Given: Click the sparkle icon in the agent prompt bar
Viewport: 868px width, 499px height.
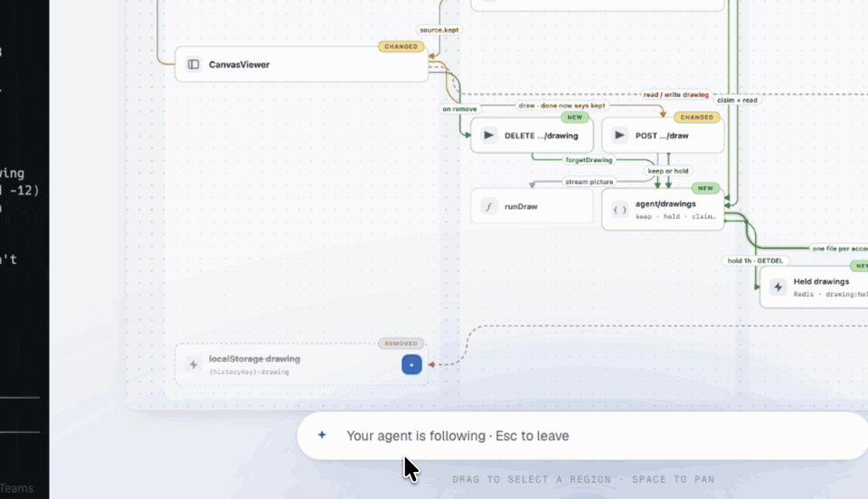Looking at the screenshot, I should point(322,436).
